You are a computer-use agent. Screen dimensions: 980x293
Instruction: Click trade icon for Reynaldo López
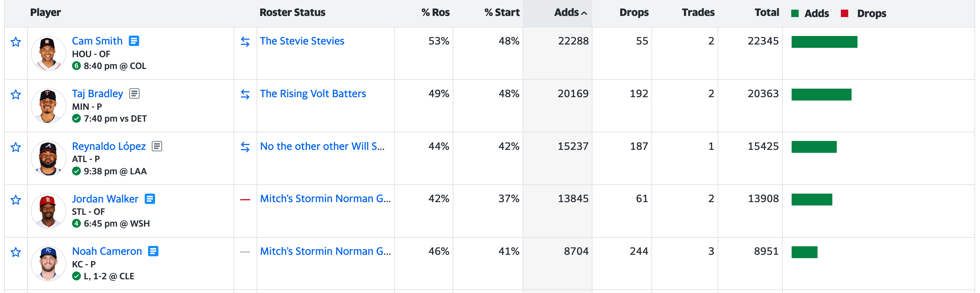pos(245,147)
